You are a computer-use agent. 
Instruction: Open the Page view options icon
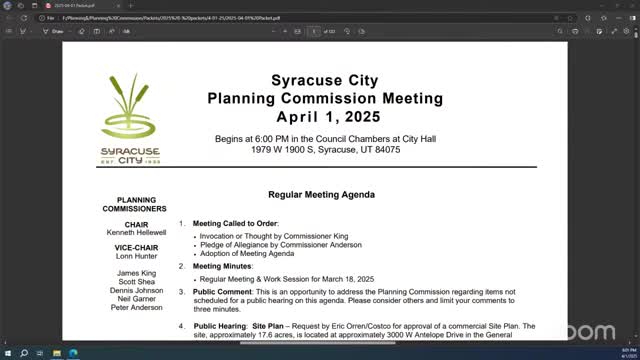click(362, 31)
